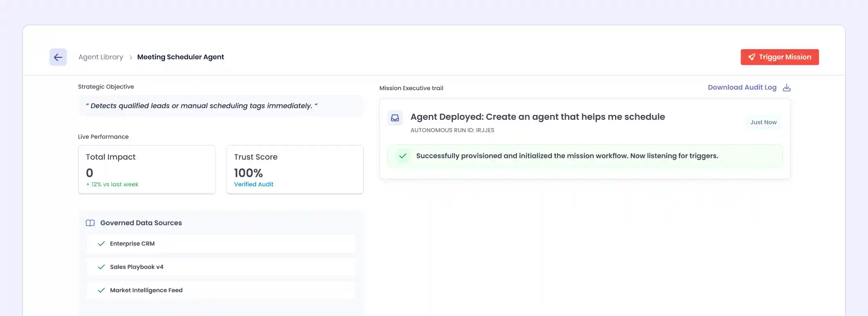Select the Agent Deployed mission title
The width and height of the screenshot is (868, 316).
click(537, 117)
